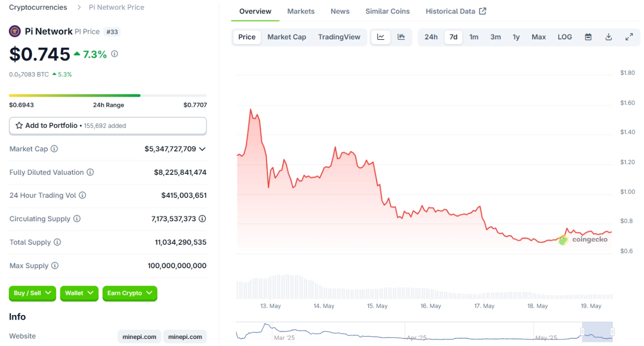Click info icon beside 7,173,537,373 value
Screen dimensions: 644x346
point(202,218)
